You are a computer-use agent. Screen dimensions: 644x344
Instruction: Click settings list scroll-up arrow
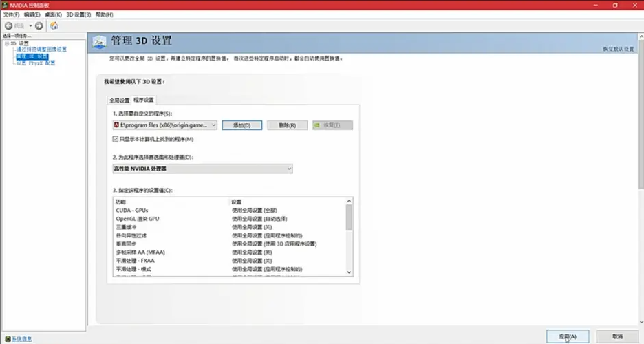[349, 201]
